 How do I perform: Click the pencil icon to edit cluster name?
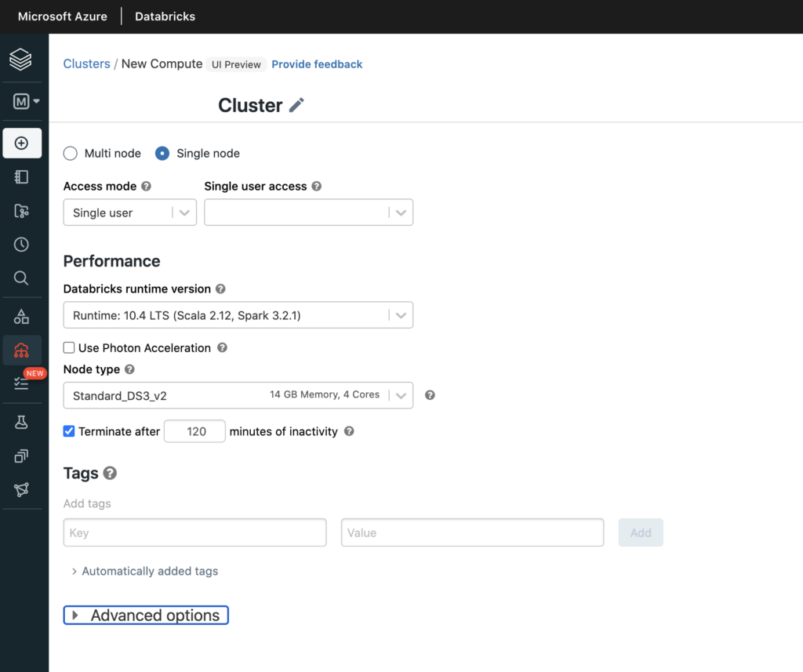pyautogui.click(x=296, y=105)
